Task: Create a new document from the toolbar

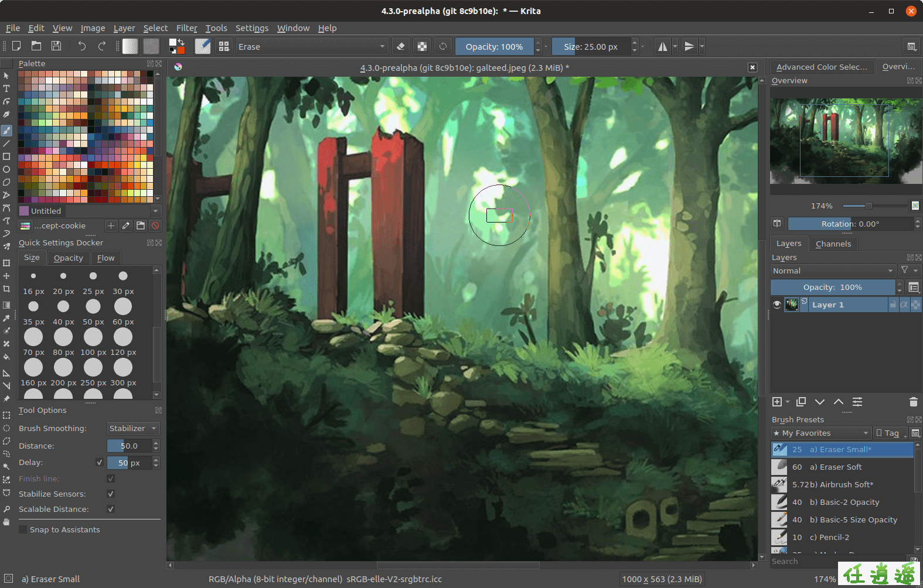Action: pyautogui.click(x=16, y=46)
